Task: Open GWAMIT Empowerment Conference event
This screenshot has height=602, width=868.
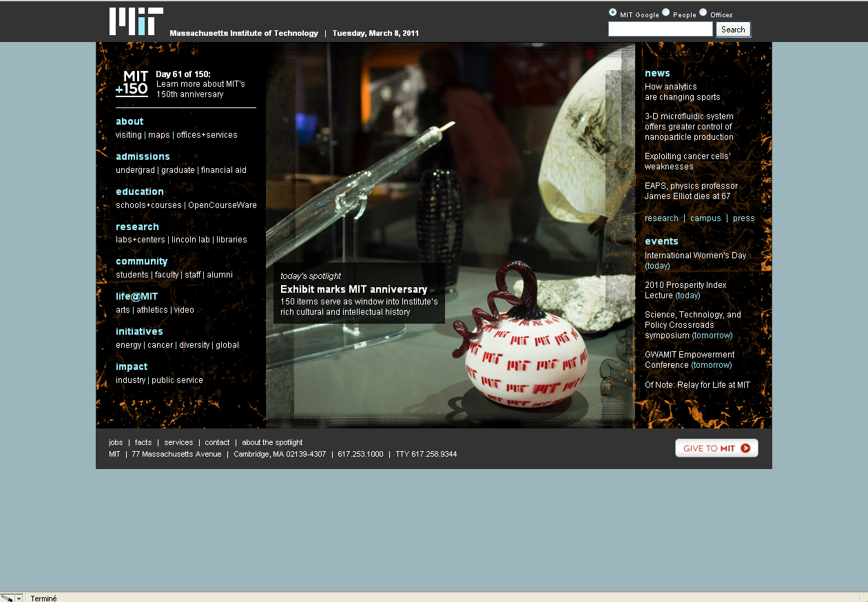Action: click(x=690, y=360)
